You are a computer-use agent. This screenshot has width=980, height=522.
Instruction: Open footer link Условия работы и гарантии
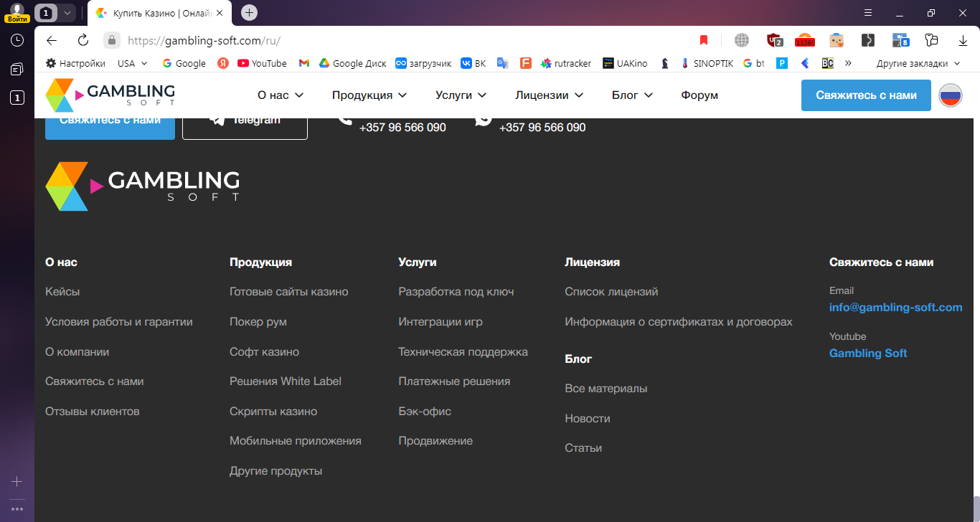pyautogui.click(x=119, y=322)
